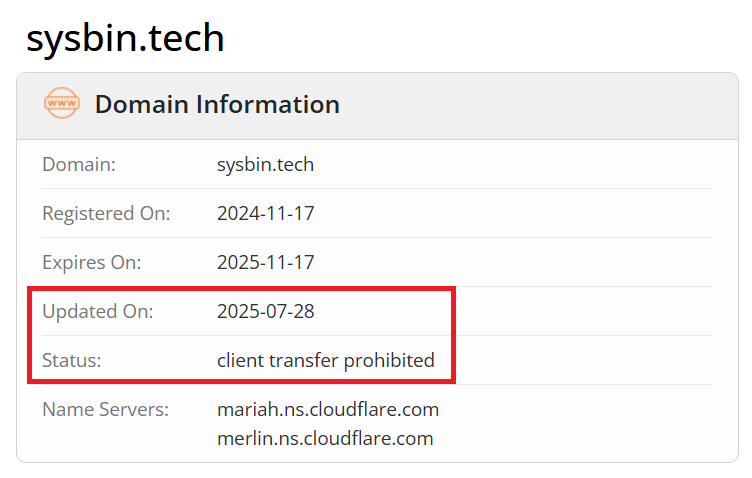Click the sysbin.tech page heading
Screen dimensions: 752x478
(x=125, y=38)
